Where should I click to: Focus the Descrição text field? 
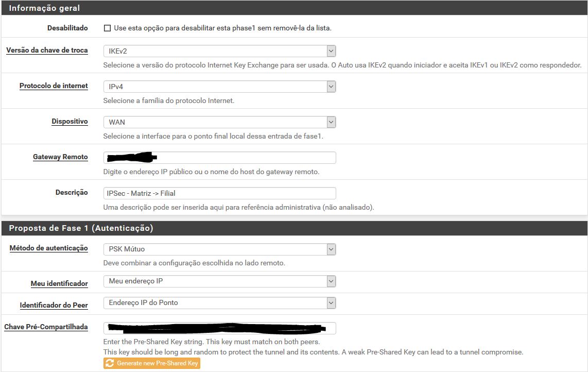click(x=219, y=193)
